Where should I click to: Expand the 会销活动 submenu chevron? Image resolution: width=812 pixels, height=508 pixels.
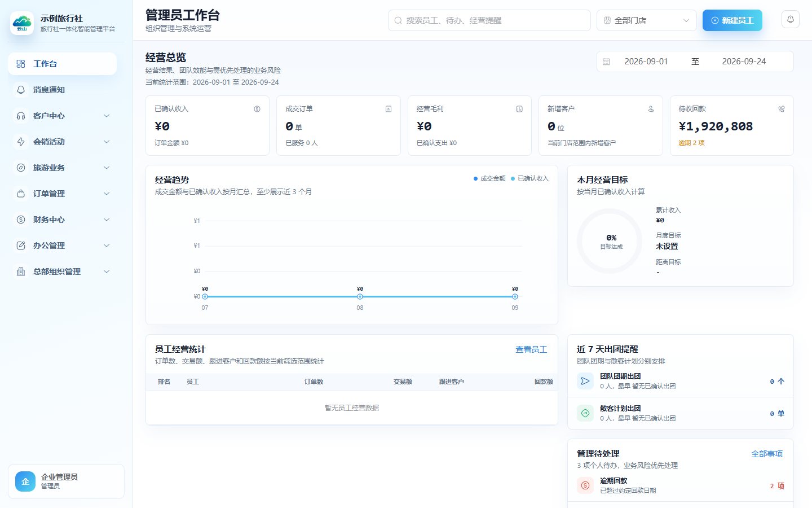point(107,142)
